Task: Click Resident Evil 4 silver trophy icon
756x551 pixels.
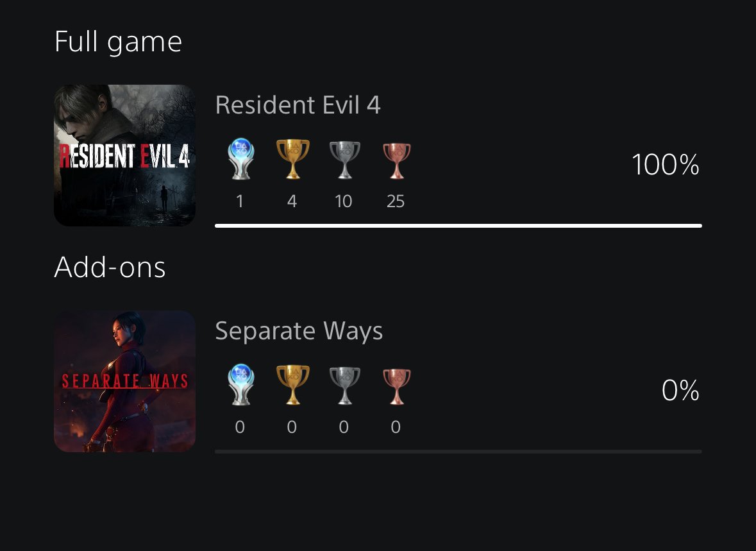Action: pyautogui.click(x=344, y=160)
